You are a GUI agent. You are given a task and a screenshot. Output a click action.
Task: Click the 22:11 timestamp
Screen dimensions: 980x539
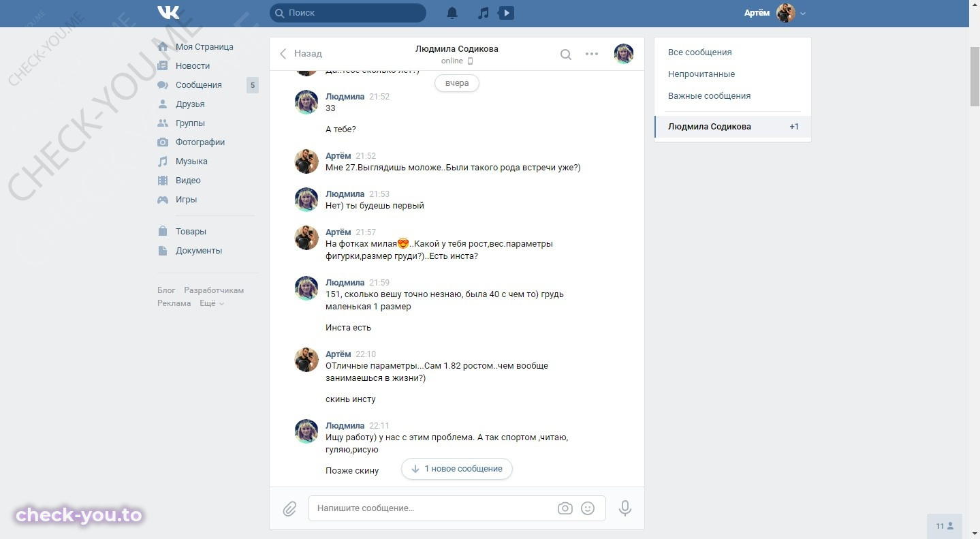[379, 426]
